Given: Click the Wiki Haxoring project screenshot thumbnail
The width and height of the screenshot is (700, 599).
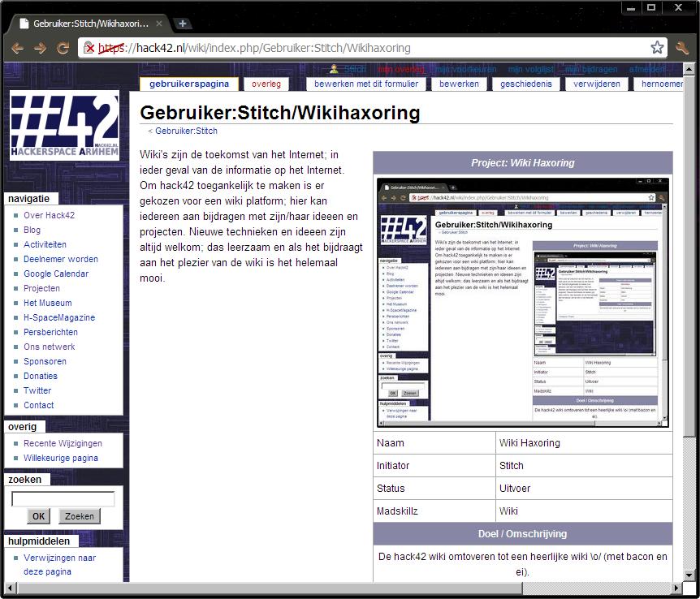Looking at the screenshot, I should pos(523,302).
